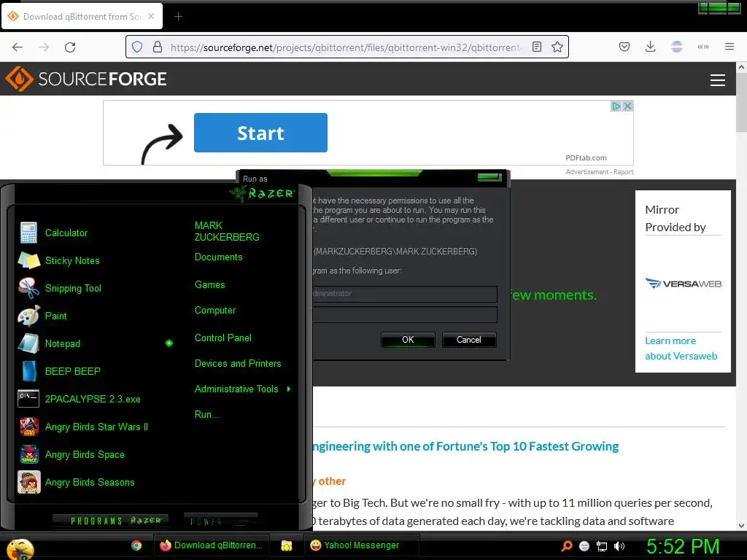Click the Start orb on taskbar

pos(20,549)
